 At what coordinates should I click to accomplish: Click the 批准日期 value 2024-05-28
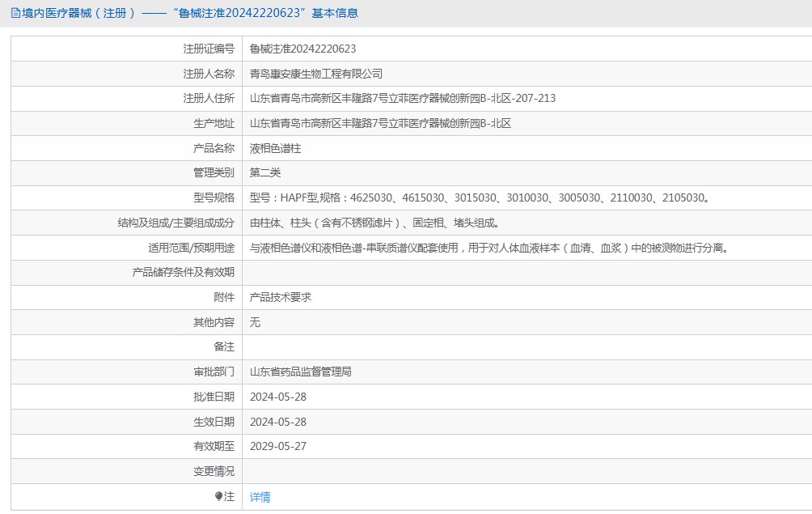click(x=277, y=397)
